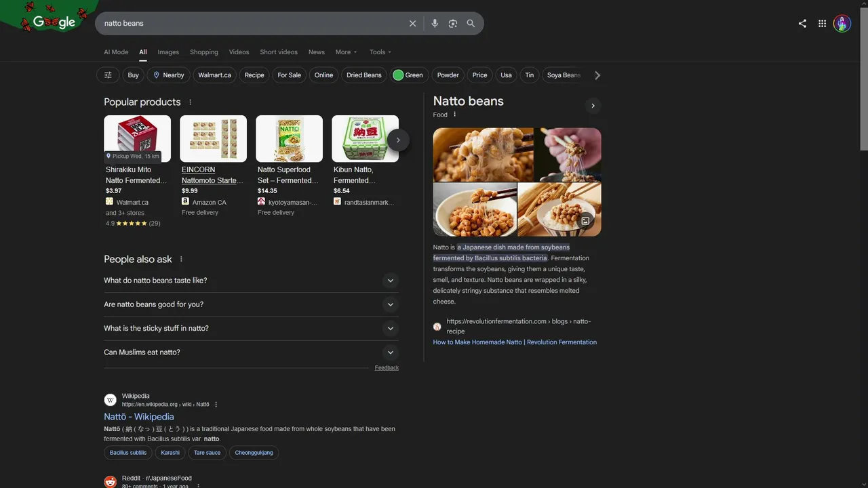Switch to Shopping tab
This screenshot has height=488, width=868.
(204, 52)
